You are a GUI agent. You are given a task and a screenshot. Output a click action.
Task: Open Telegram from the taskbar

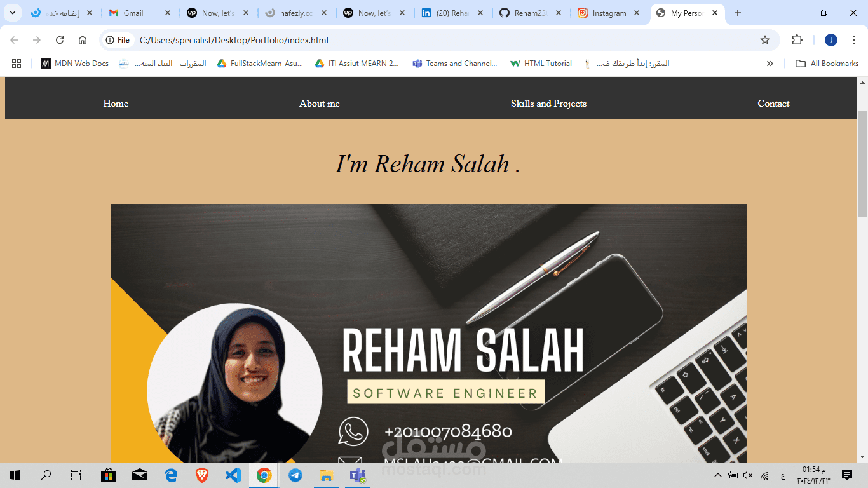coord(295,475)
